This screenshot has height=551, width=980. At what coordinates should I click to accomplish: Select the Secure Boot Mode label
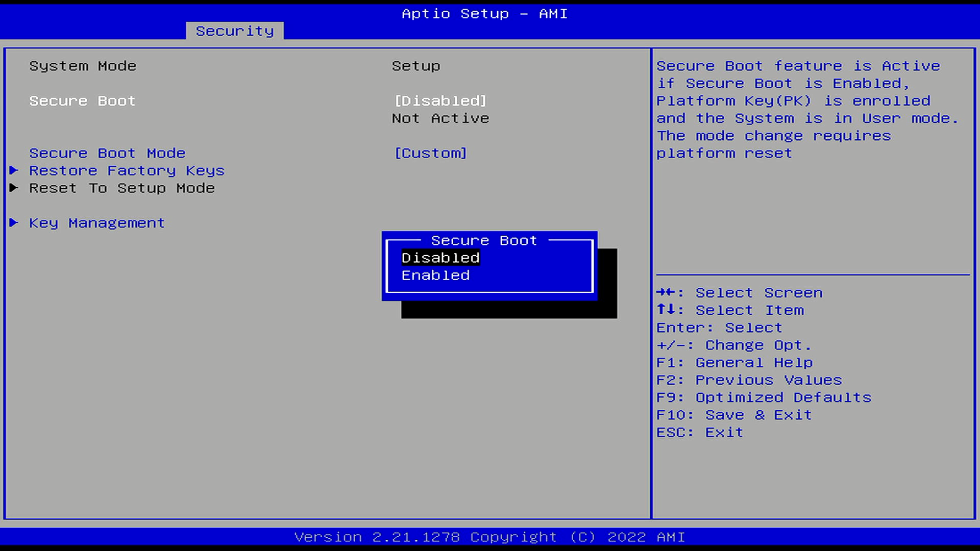click(107, 153)
